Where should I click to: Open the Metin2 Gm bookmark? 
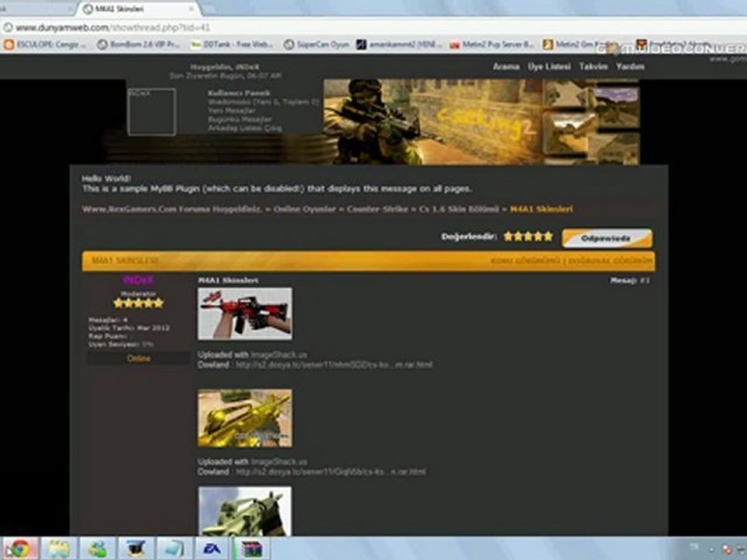click(580, 44)
